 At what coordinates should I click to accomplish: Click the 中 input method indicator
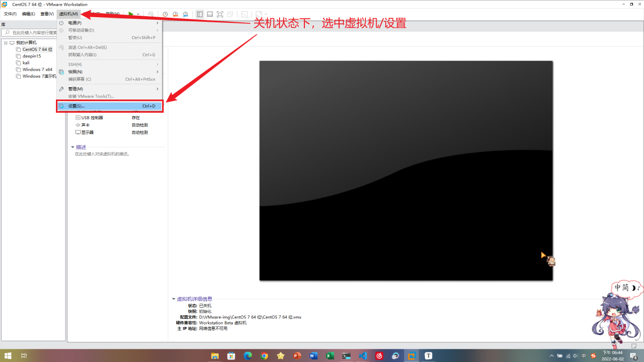584,356
